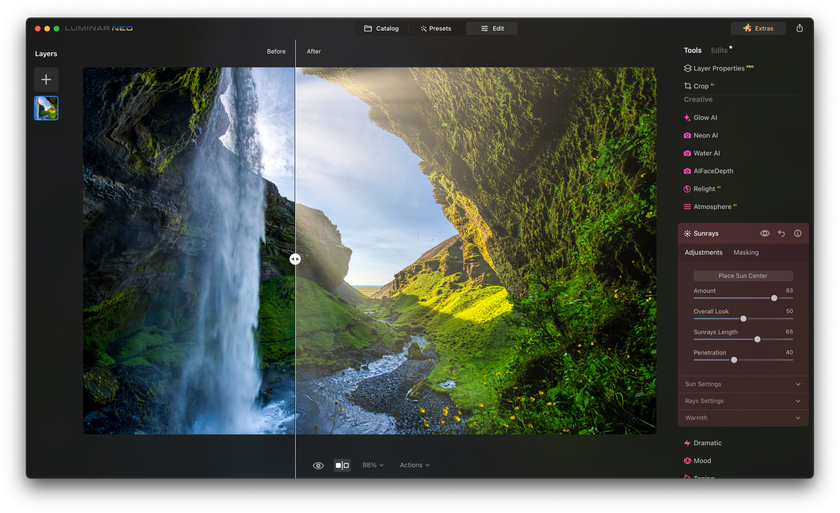Select the waterfall layer thumbnail
840x513 pixels.
click(x=46, y=108)
